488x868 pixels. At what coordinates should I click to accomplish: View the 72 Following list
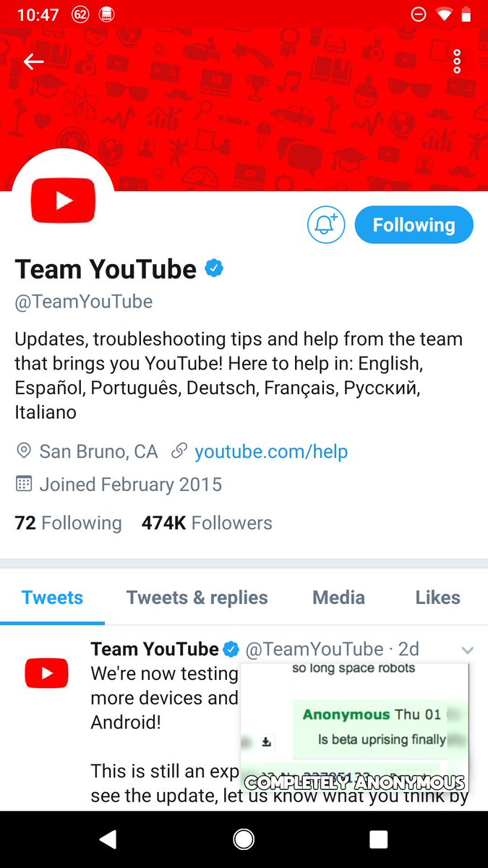pyautogui.click(x=68, y=523)
